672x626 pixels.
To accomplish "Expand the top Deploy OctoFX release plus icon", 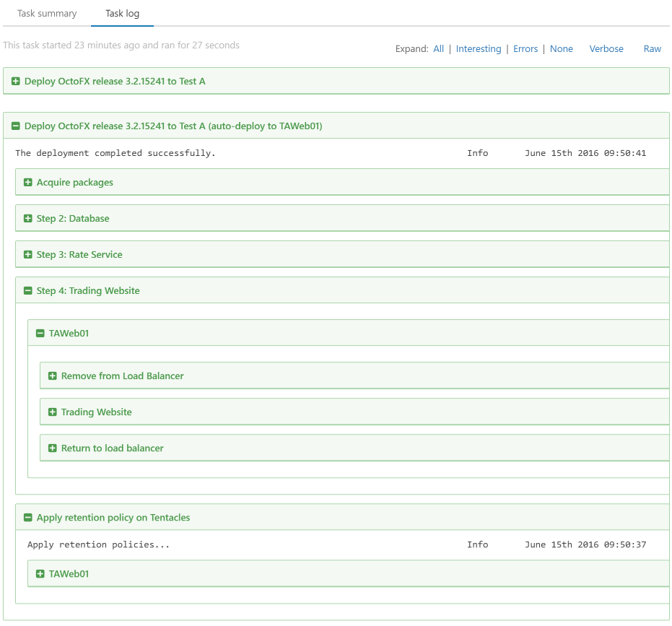I will (x=16, y=82).
